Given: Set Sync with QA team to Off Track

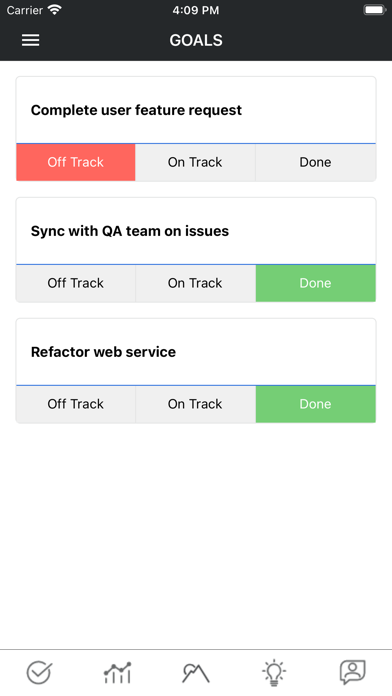Looking at the screenshot, I should pos(75,283).
